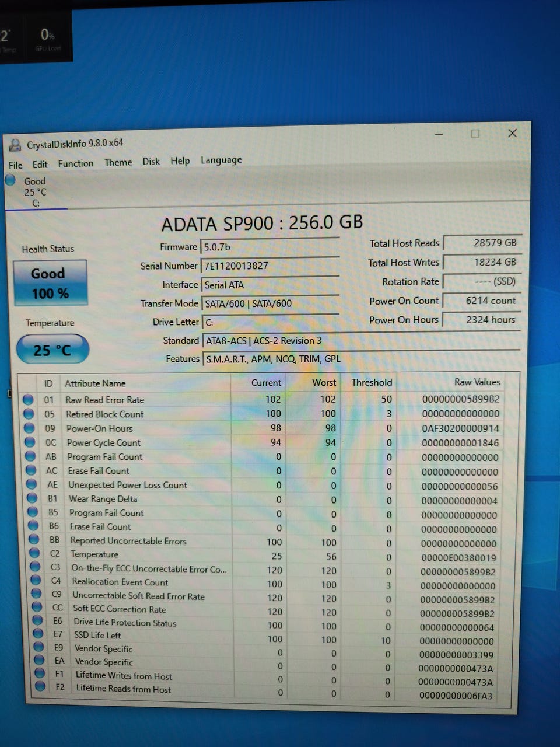Open the Theme menu
The image size is (560, 747).
tap(118, 162)
